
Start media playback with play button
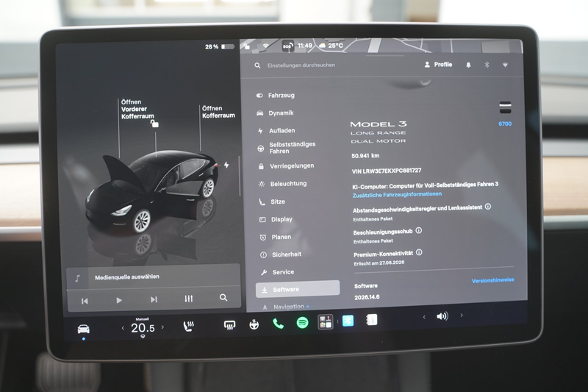point(119,300)
